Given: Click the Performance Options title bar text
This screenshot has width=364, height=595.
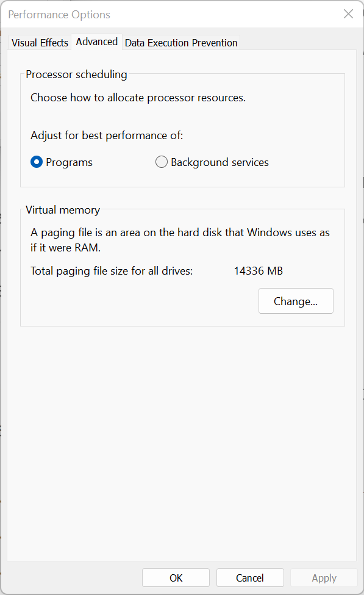Looking at the screenshot, I should [59, 15].
